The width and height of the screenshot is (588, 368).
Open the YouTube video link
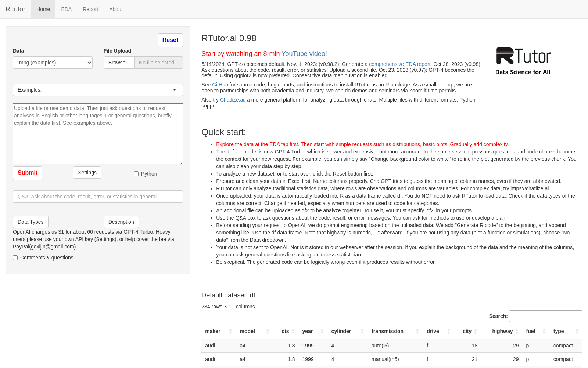(x=304, y=54)
